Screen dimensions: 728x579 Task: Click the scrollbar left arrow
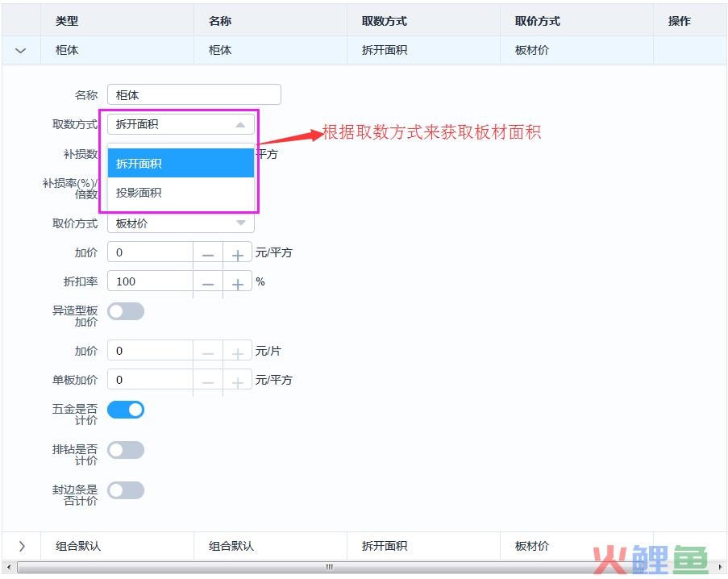click(x=8, y=567)
